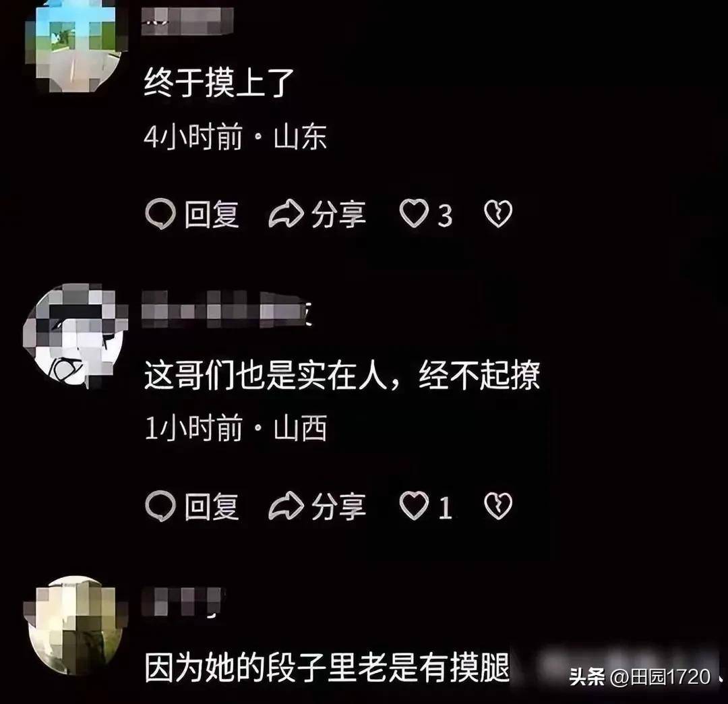Like the comment '终于摸上了' via heart icon
728x704 pixels.
414,214
